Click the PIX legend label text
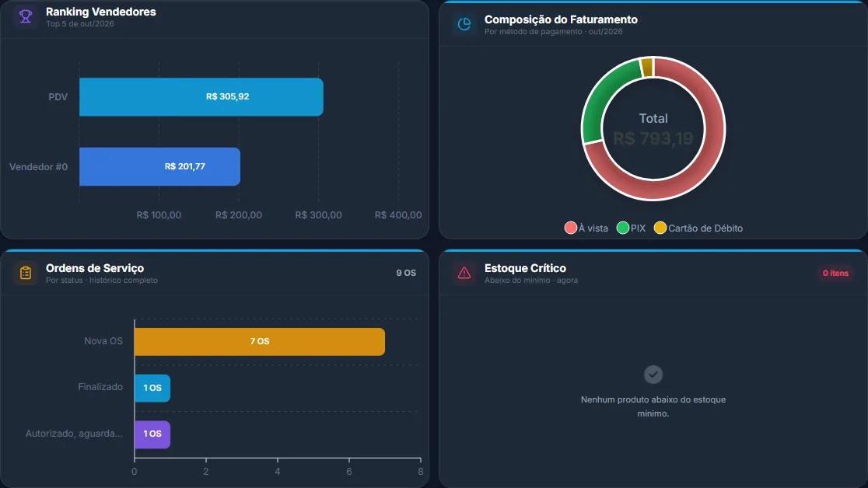This screenshot has width=868, height=488. [638, 228]
